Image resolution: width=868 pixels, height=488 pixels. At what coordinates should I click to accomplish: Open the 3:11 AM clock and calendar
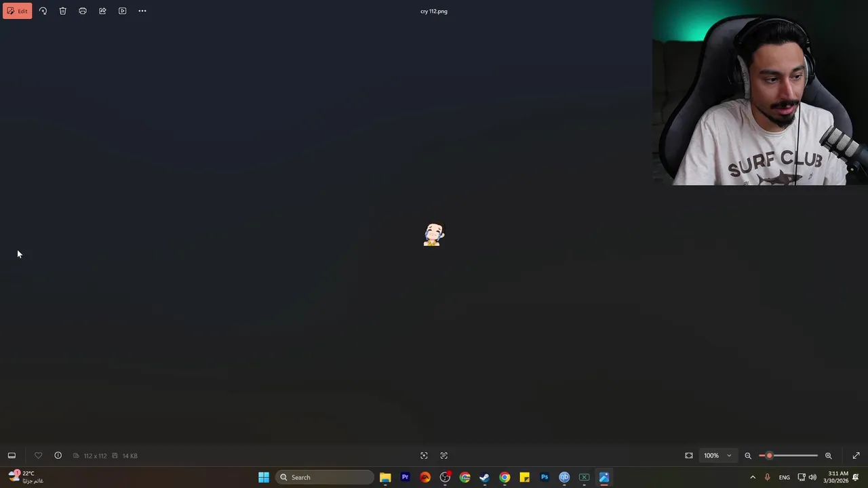(x=835, y=477)
